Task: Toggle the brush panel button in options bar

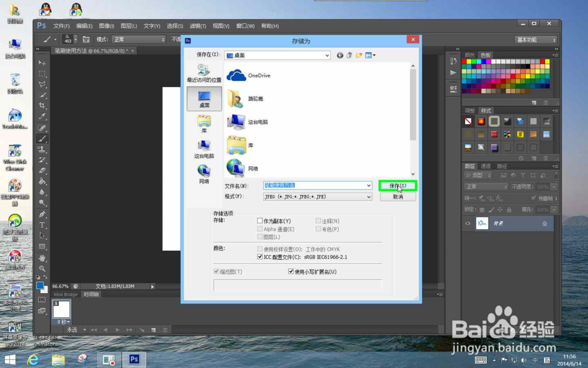Action: point(86,39)
